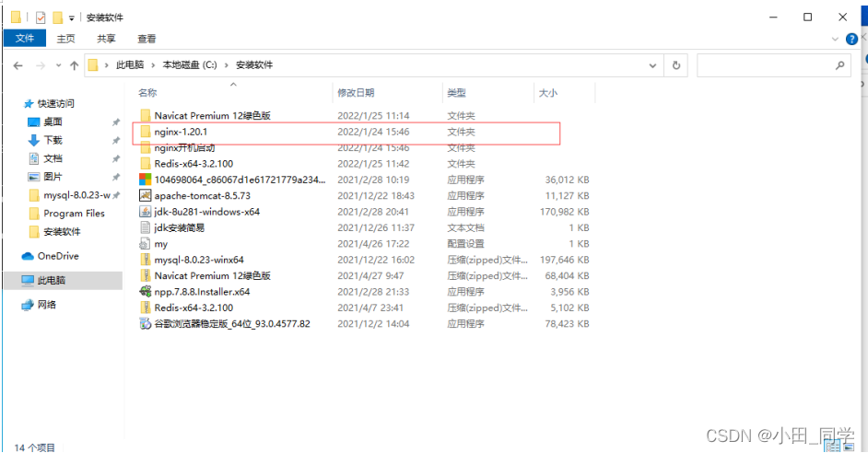The image size is (868, 453).
Task: Click 安装软件 breadcrumb in address bar
Action: (254, 64)
